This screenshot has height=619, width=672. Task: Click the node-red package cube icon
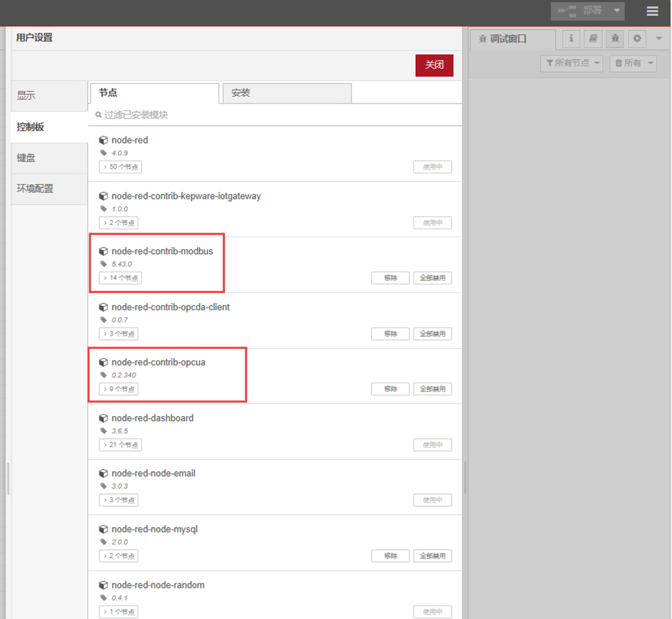click(x=103, y=140)
